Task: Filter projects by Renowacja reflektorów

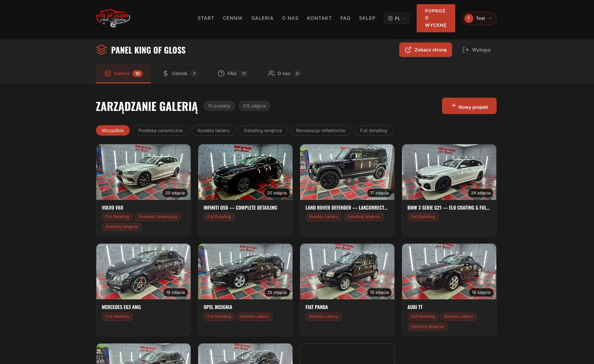Action: pos(320,130)
